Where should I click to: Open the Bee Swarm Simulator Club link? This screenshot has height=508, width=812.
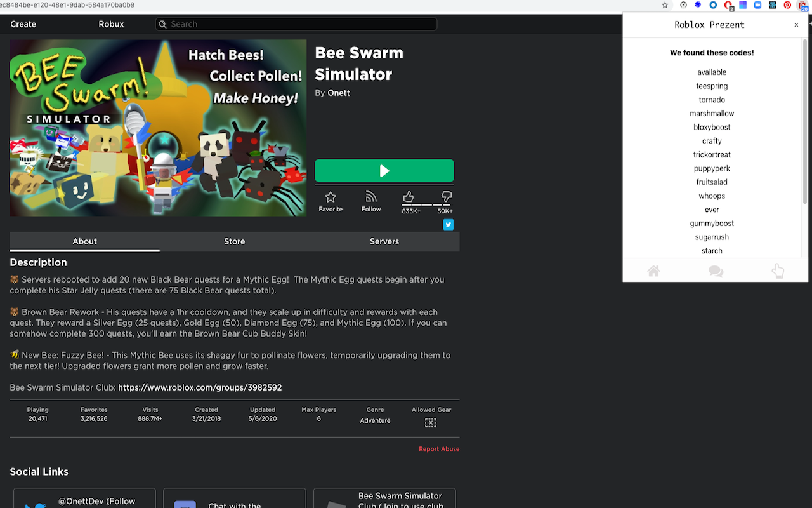[x=200, y=387]
